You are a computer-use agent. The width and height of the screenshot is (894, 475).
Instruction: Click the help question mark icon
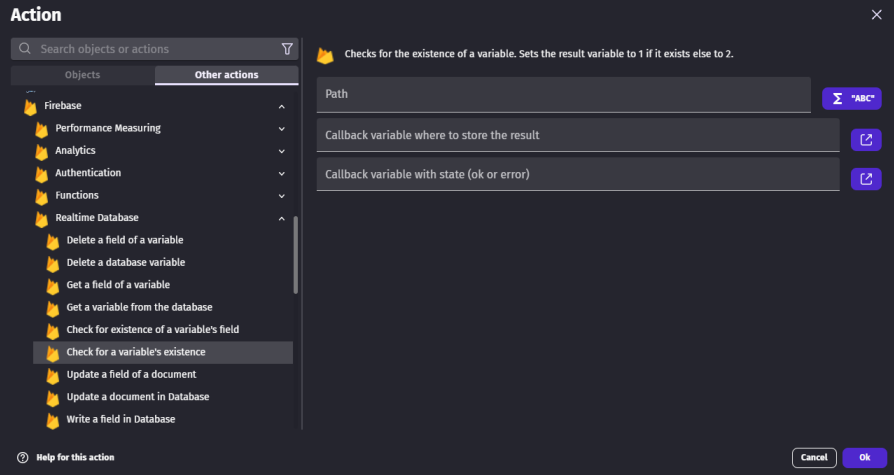pos(23,457)
